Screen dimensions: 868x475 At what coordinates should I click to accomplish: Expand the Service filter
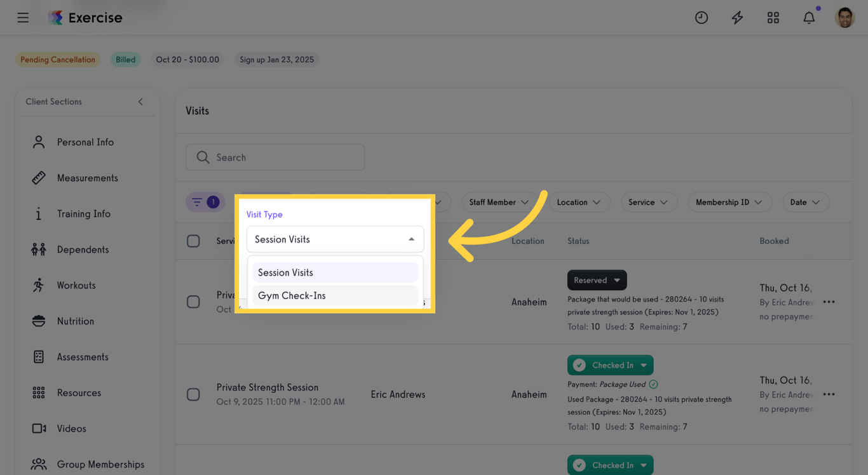coord(648,202)
